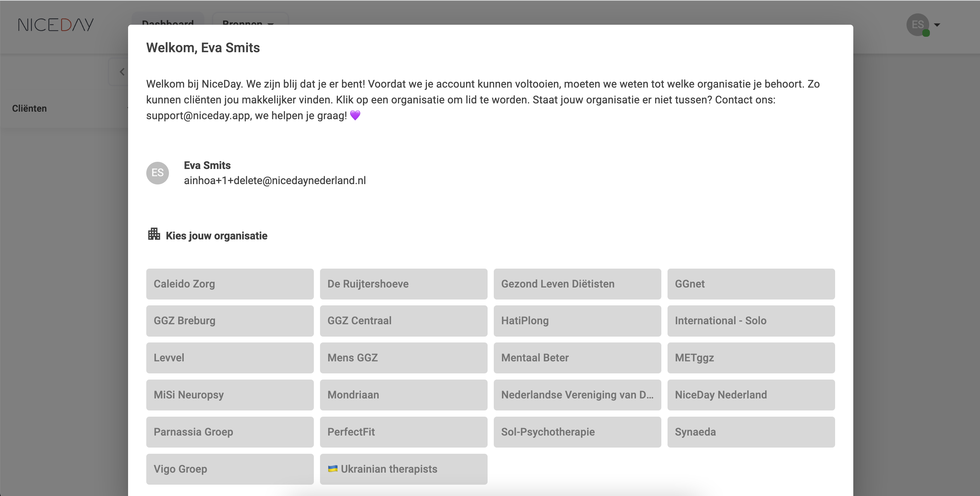Pick Parnassia Groep organisation

(x=230, y=432)
